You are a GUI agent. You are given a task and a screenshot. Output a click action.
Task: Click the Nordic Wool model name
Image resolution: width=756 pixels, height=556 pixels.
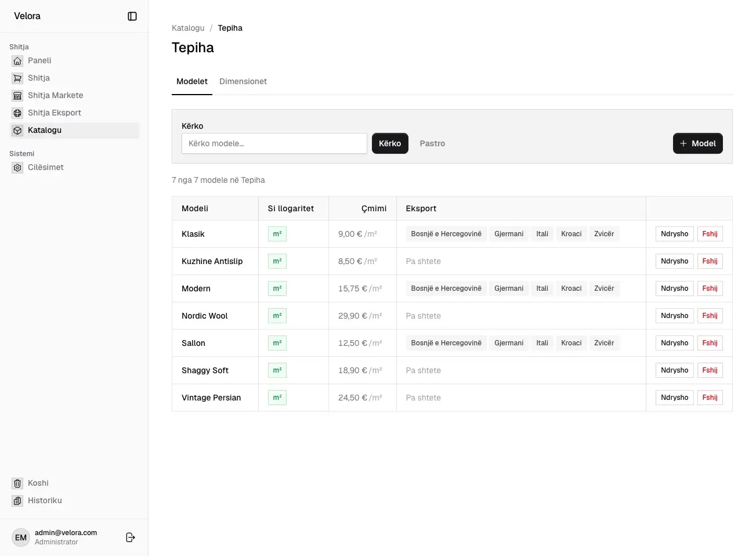205,316
